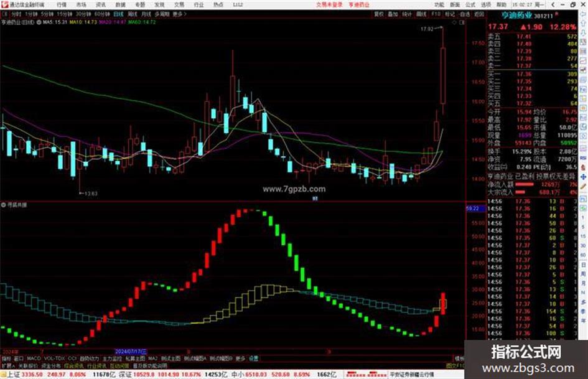Image resolution: width=588 pixels, height=379 pixels.
Task: Open the 帮助 menu
Action: [502, 4]
